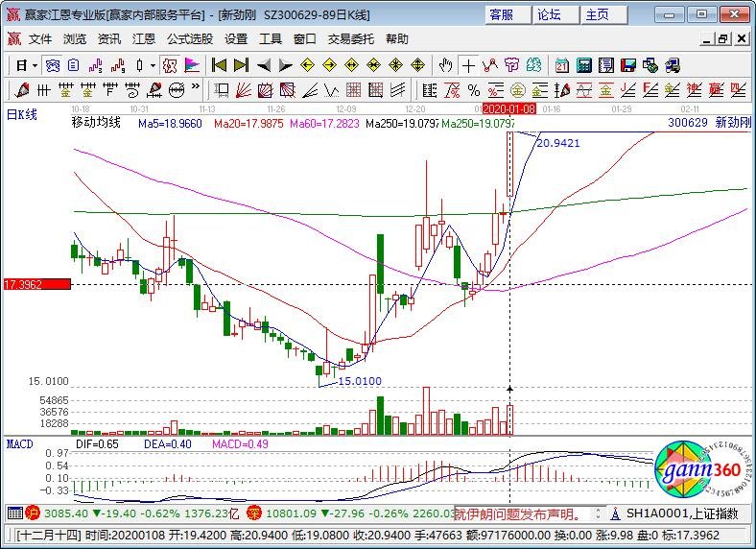Click the yellow diamond horizontal-expand icon
This screenshot has width=756, height=549.
(x=351, y=65)
